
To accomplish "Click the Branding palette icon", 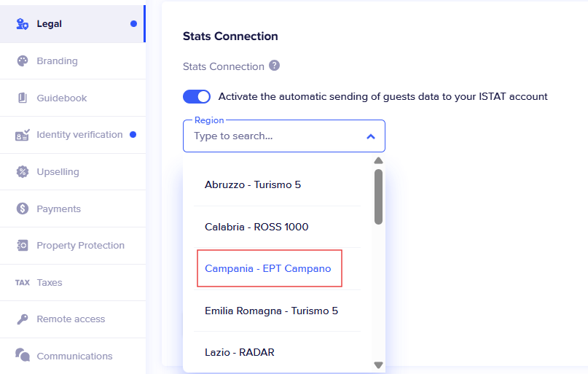I will click(23, 61).
